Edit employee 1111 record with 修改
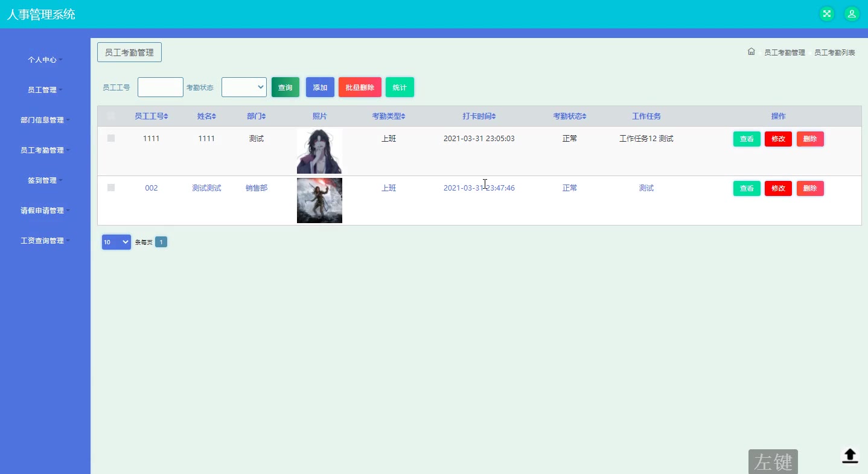868x474 pixels. click(x=778, y=139)
